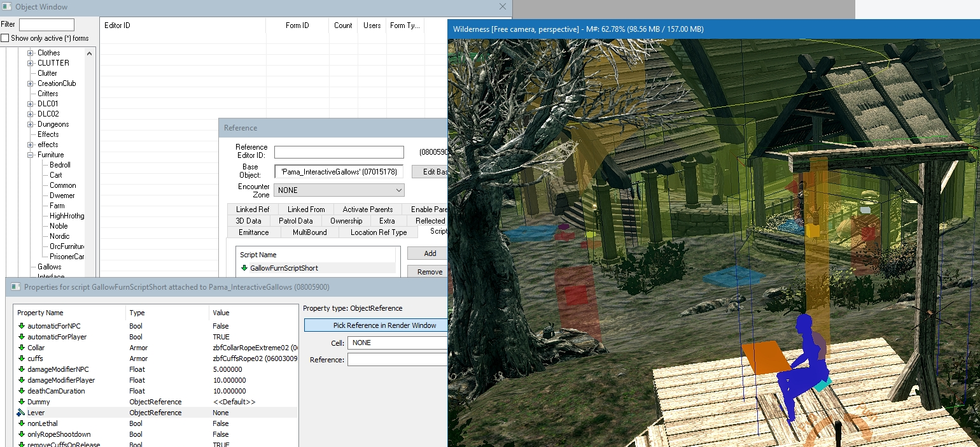Click the zbfCuffsRope02 value cell
The image size is (980, 447).
click(x=254, y=358)
